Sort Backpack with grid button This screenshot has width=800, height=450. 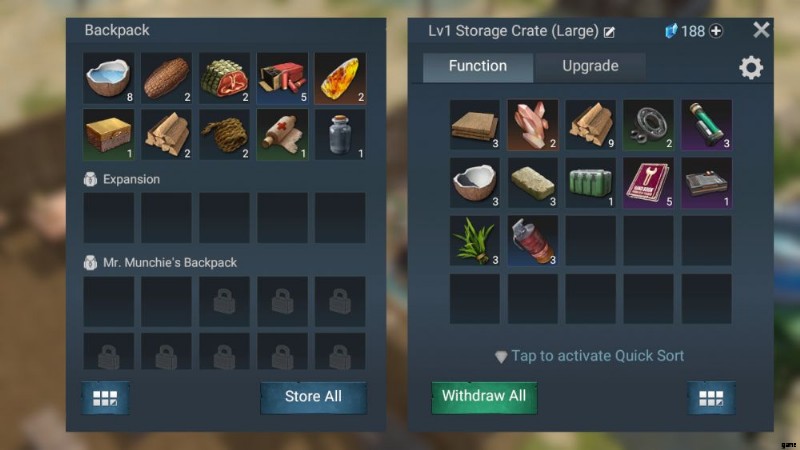pyautogui.click(x=105, y=398)
